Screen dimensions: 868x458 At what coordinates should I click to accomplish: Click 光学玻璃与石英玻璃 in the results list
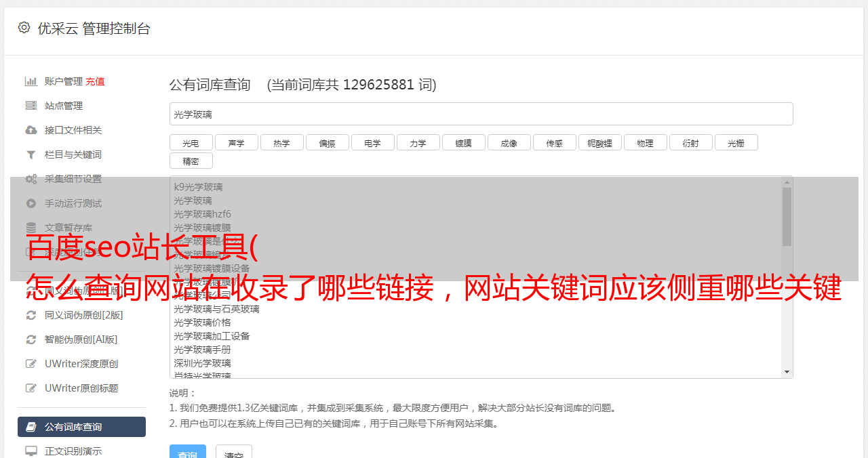[216, 309]
